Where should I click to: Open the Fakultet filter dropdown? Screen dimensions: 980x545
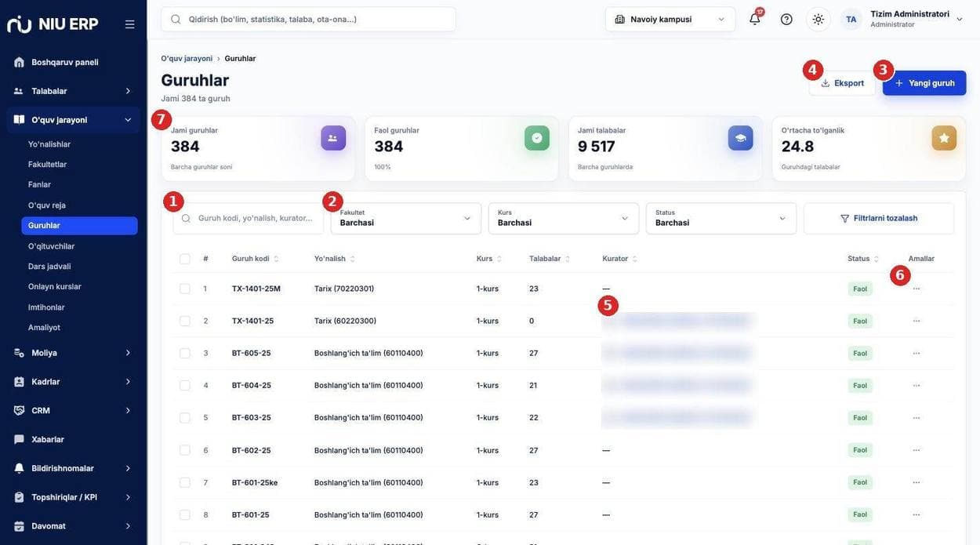[406, 218]
